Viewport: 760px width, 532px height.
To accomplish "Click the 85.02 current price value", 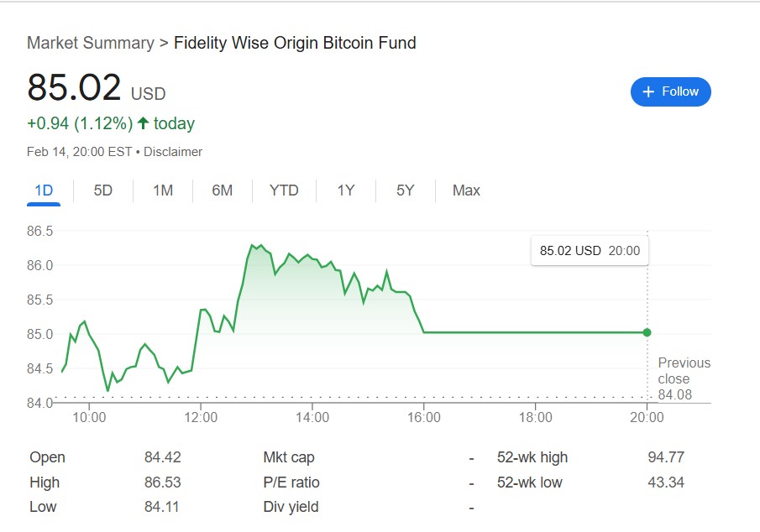I will pos(74,88).
